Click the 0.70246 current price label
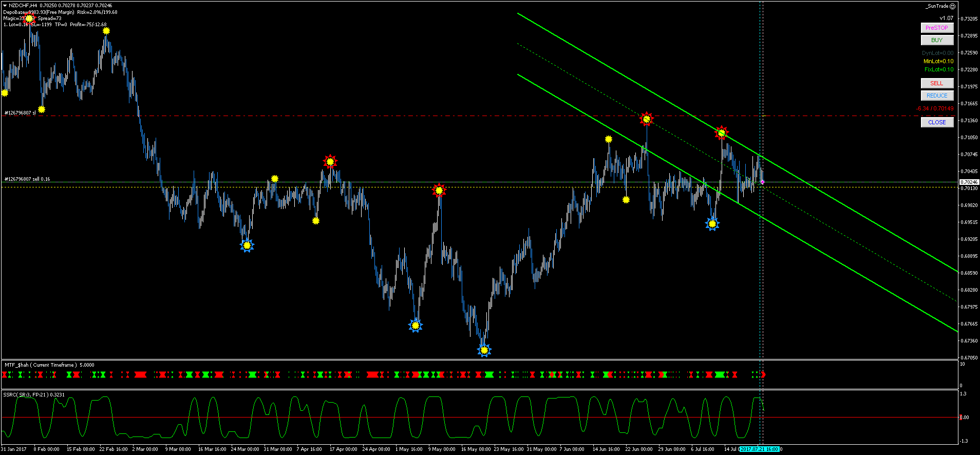Screen dimensions: 980x455 pos(969,182)
